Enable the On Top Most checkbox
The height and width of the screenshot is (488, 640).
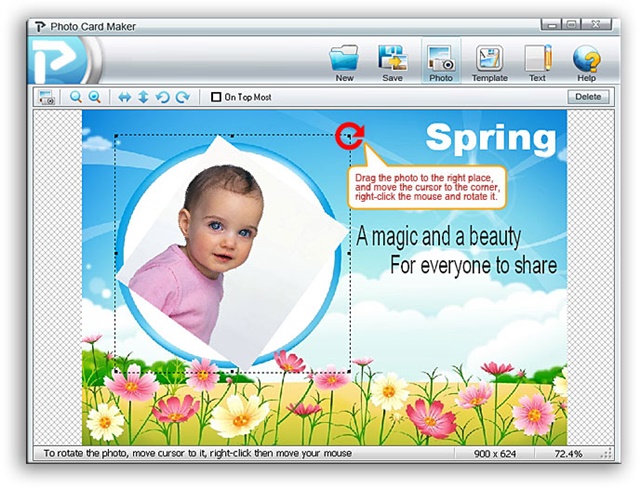216,97
